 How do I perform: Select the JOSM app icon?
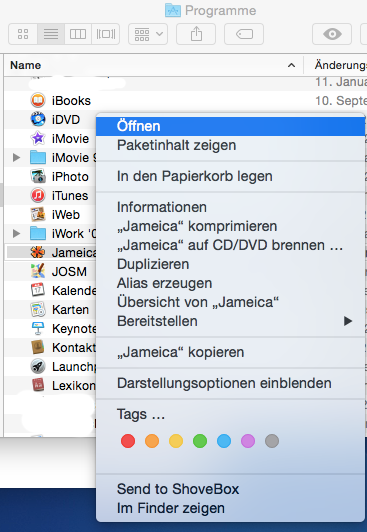[x=38, y=271]
